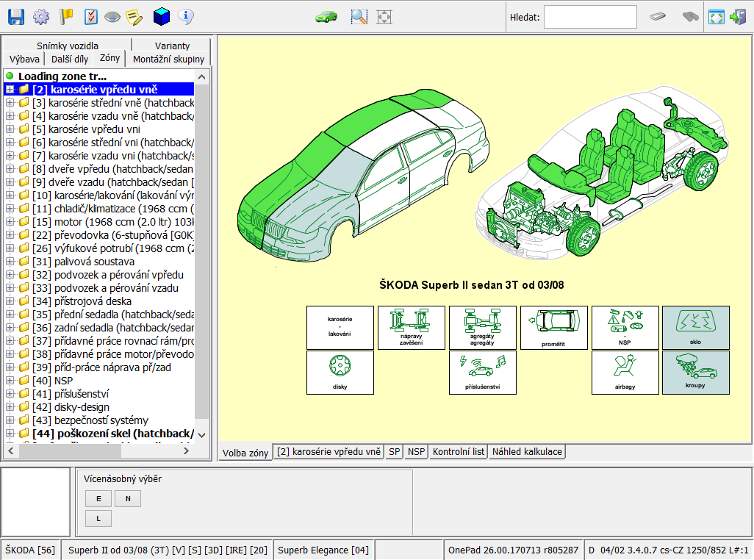
Task: Click the tree's vertical scrollbar down arrow
Action: coord(202,434)
